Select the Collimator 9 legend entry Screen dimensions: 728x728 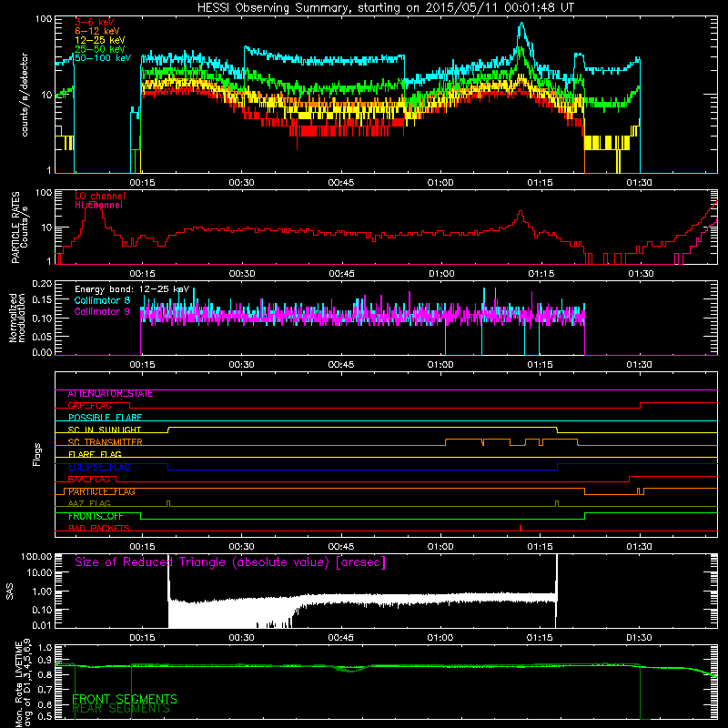(102, 311)
